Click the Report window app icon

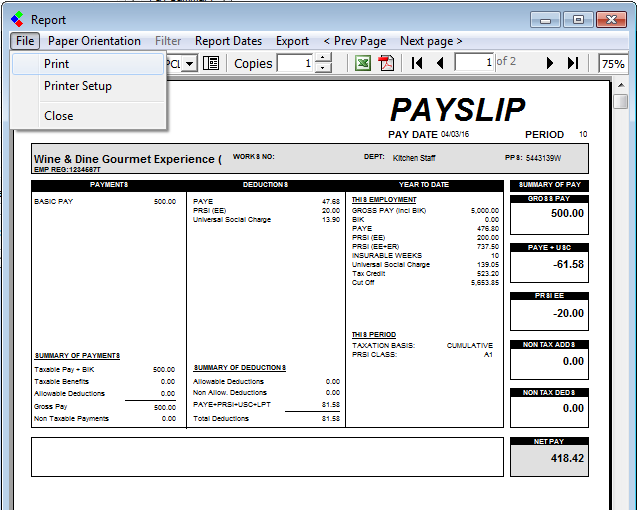coord(18,19)
